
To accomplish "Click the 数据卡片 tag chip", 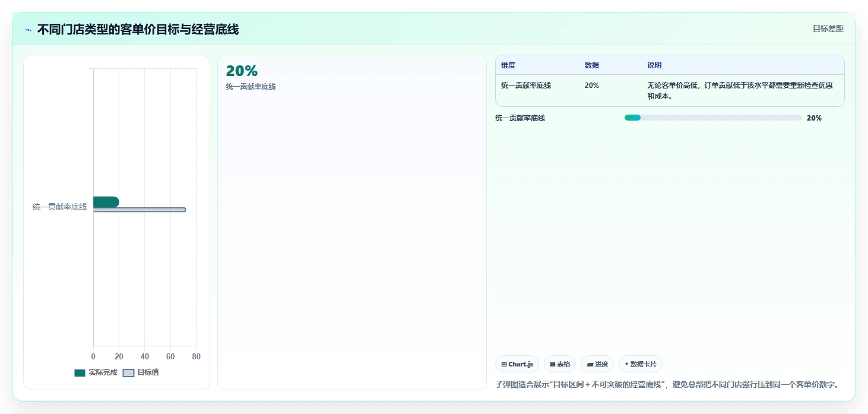I will pos(640,364).
